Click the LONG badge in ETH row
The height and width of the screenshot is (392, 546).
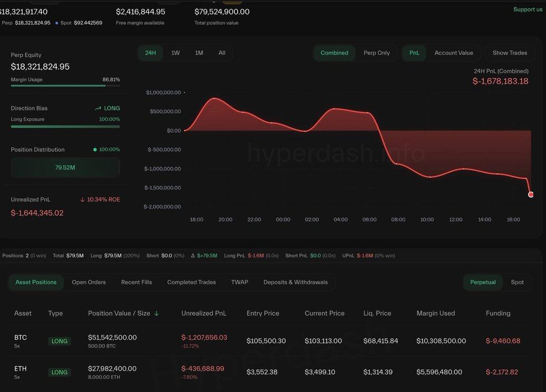59,372
